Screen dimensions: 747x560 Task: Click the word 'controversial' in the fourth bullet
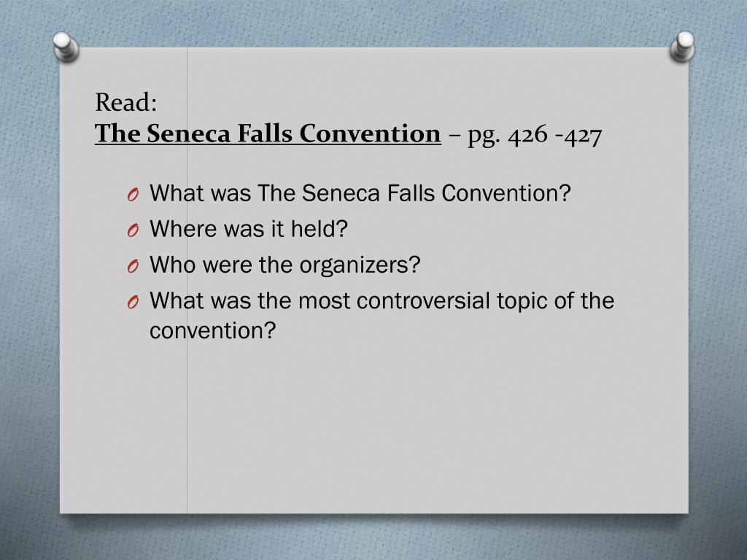click(x=423, y=301)
